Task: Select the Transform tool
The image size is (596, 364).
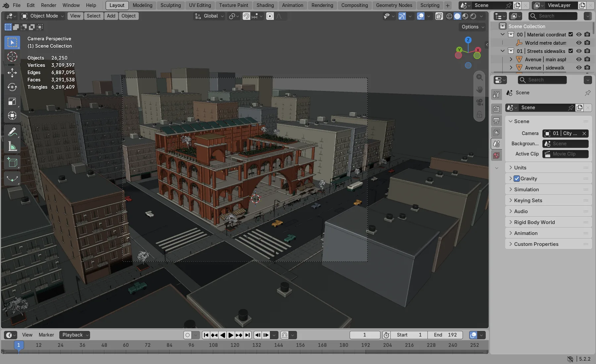Action: tap(12, 115)
